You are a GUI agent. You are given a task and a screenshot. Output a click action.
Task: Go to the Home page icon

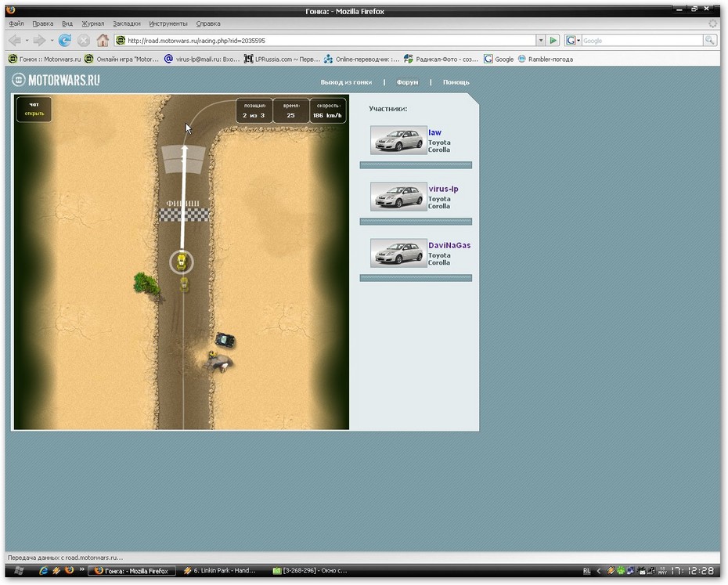(103, 41)
